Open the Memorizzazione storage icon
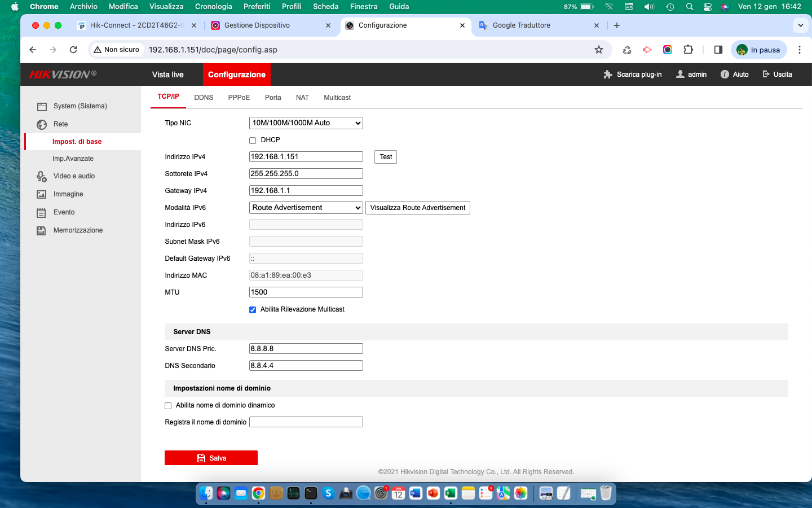 tap(42, 231)
